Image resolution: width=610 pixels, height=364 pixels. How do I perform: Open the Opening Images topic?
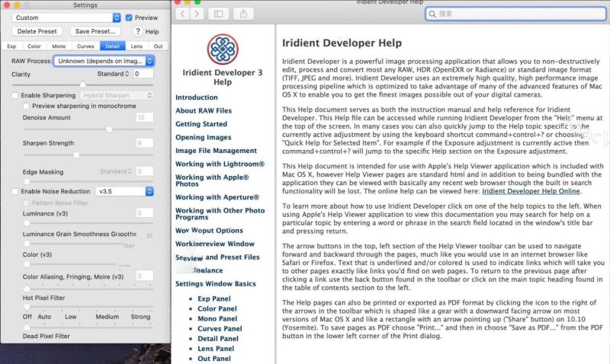[x=203, y=138]
